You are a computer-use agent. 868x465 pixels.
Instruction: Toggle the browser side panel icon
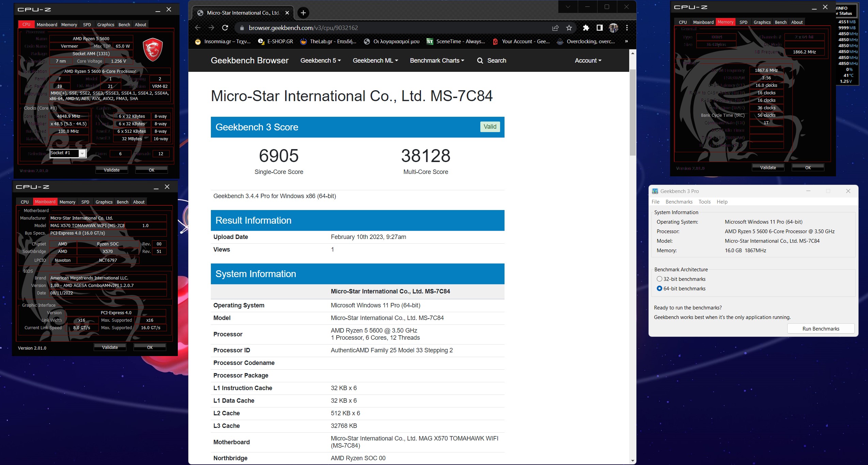pos(600,28)
